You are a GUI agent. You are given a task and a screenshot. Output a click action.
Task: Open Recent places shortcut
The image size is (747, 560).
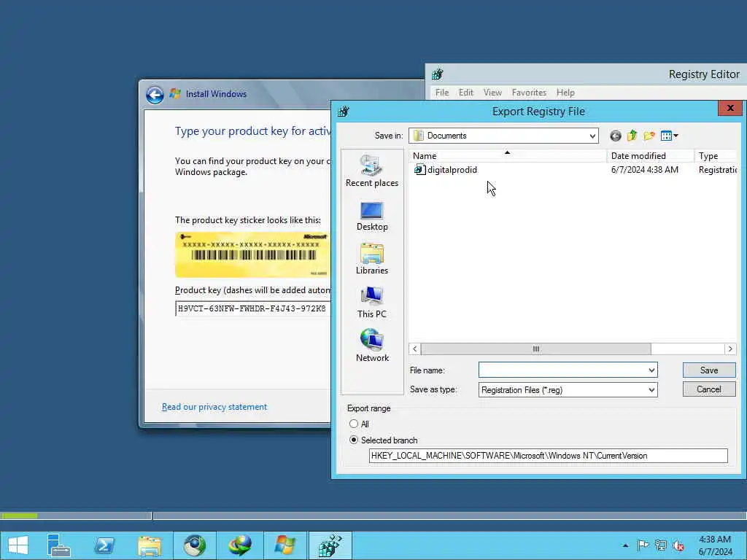tap(371, 171)
